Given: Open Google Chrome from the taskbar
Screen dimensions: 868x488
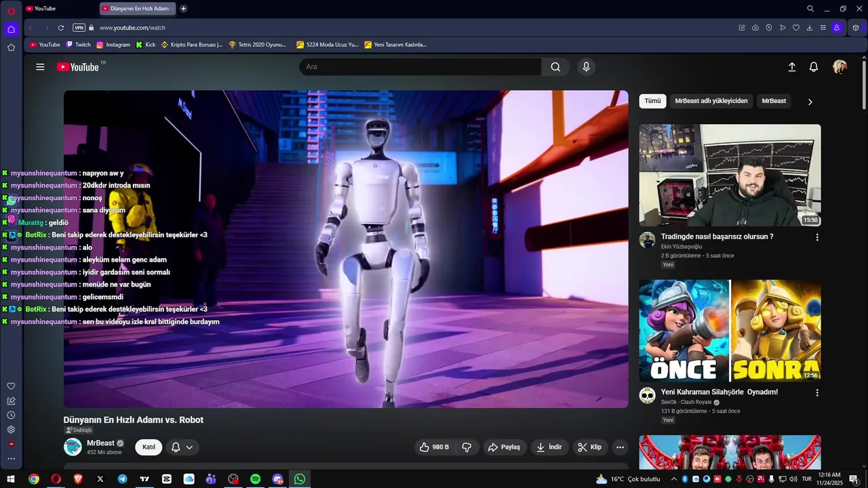Looking at the screenshot, I should point(34,479).
